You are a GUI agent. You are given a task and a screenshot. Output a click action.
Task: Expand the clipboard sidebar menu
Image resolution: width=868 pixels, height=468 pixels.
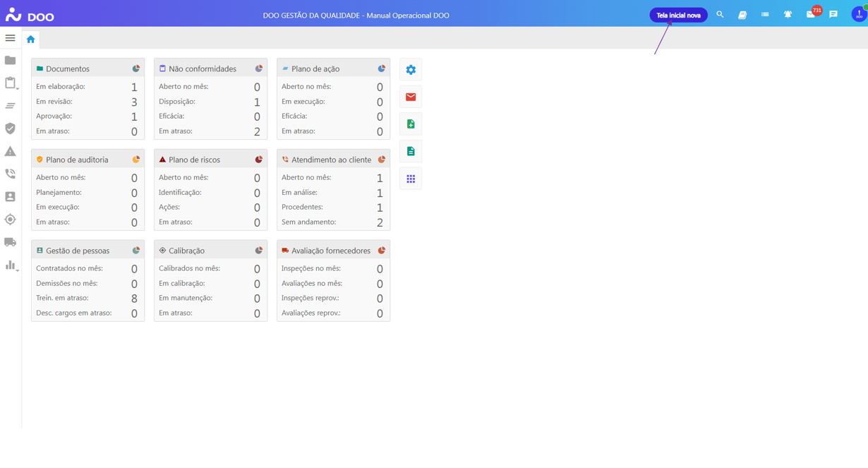pos(11,83)
